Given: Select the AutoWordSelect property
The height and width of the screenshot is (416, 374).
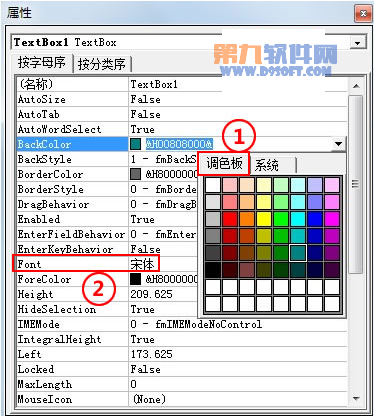Looking at the screenshot, I should (x=59, y=129).
